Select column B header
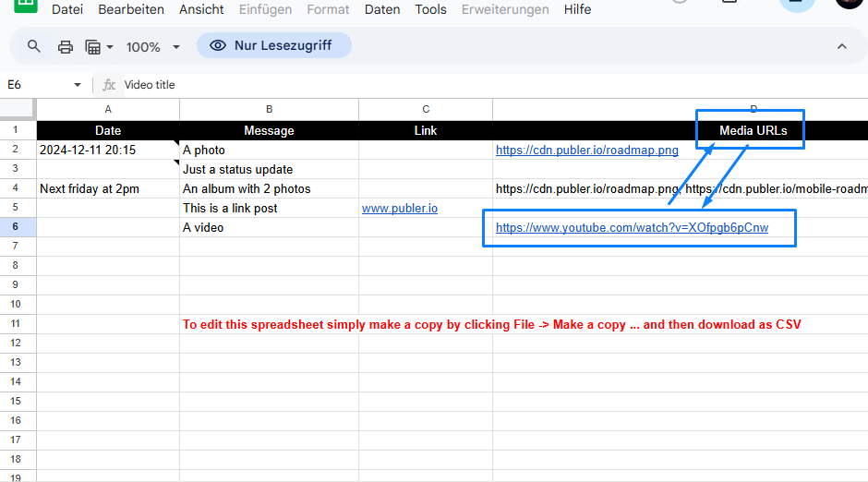Screen dimensions: 868x482 269,110
